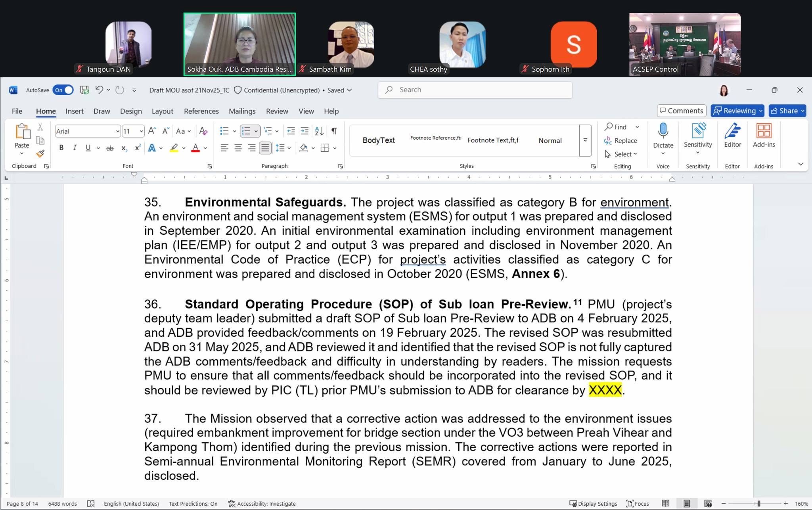Click the Sort icon in Paragraph group

tap(319, 131)
